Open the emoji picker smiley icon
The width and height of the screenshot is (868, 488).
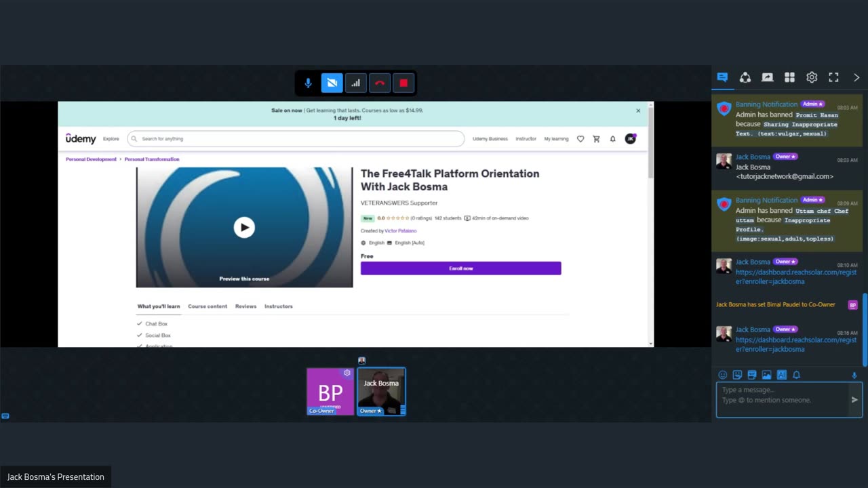tap(722, 375)
